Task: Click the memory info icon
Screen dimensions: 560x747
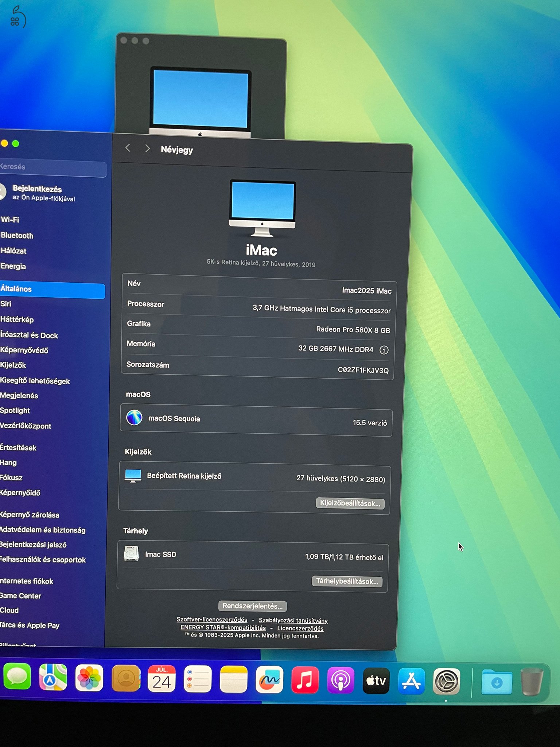Action: [x=384, y=350]
